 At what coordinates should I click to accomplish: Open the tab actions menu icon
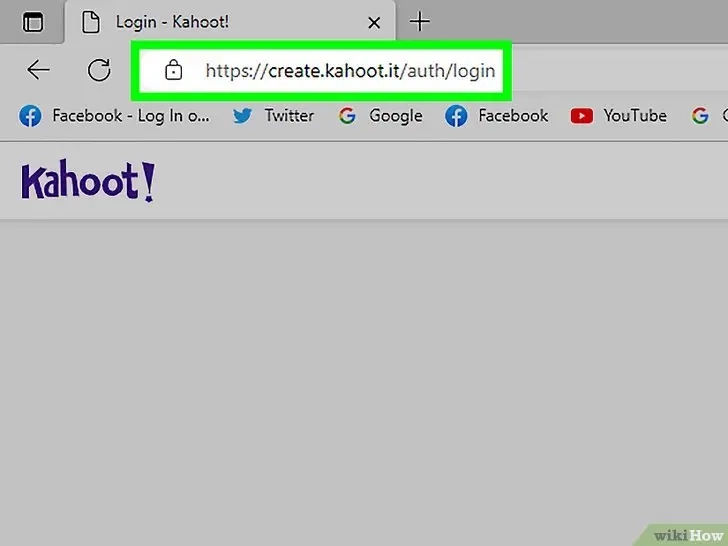pyautogui.click(x=33, y=22)
